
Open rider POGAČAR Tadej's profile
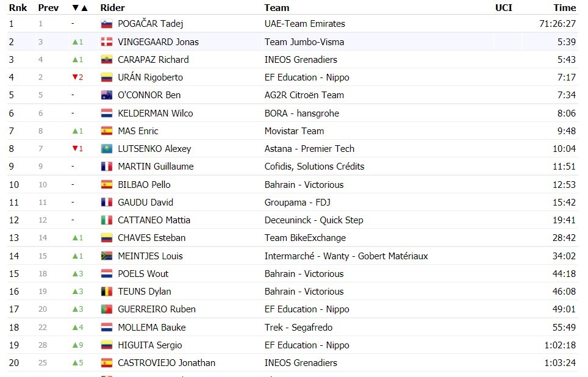pos(151,24)
